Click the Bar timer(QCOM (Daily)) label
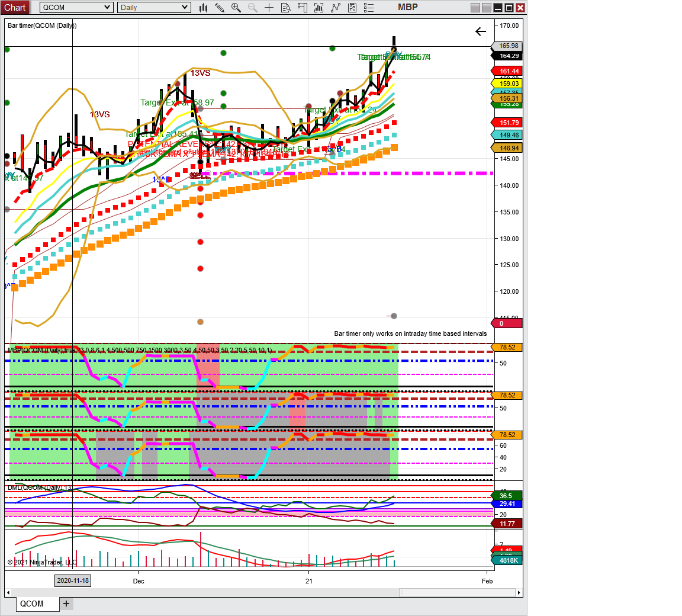The height and width of the screenshot is (616, 682). 42,25
